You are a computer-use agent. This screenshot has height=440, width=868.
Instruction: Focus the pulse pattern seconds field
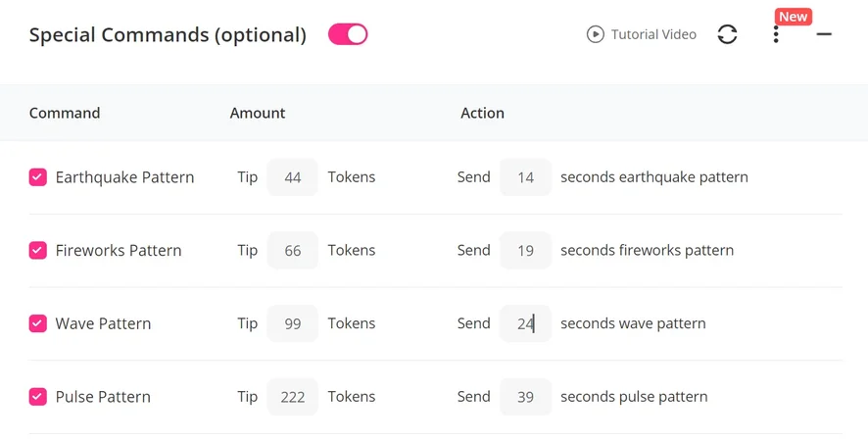click(x=525, y=397)
